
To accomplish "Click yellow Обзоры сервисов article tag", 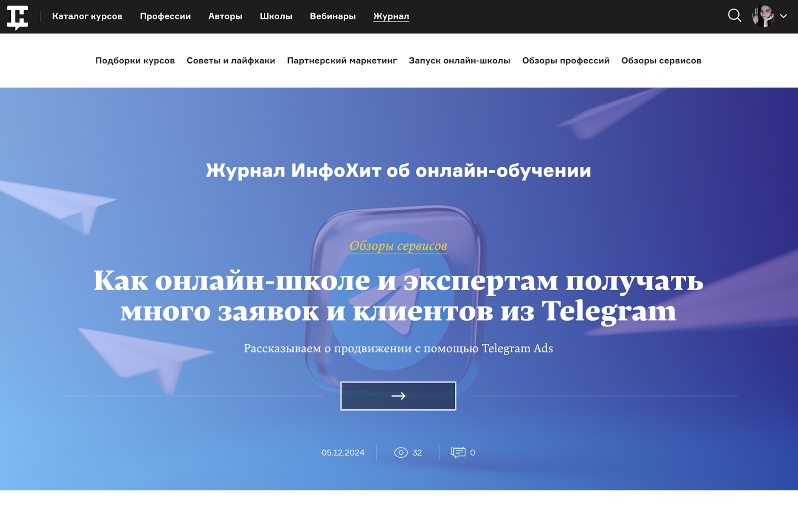I will tap(398, 246).
